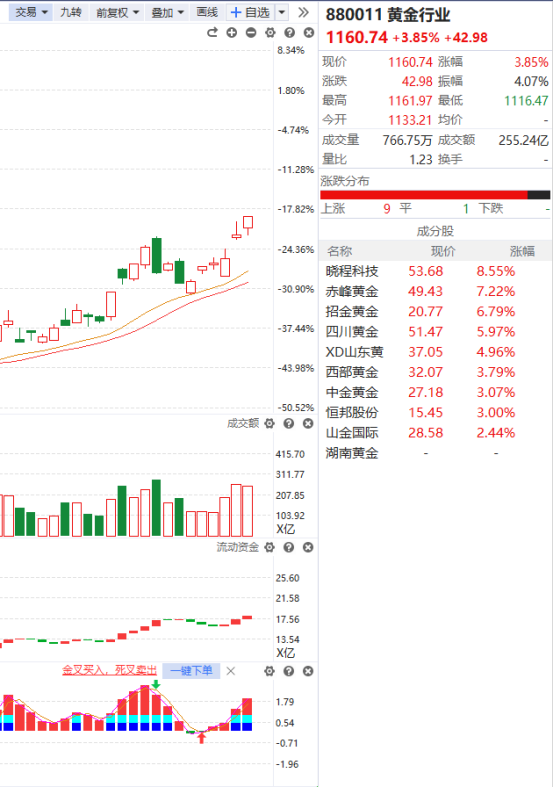The height and width of the screenshot is (787, 554).
Task: Open 金叉买入，死叉卖出 link
Action: [109, 670]
